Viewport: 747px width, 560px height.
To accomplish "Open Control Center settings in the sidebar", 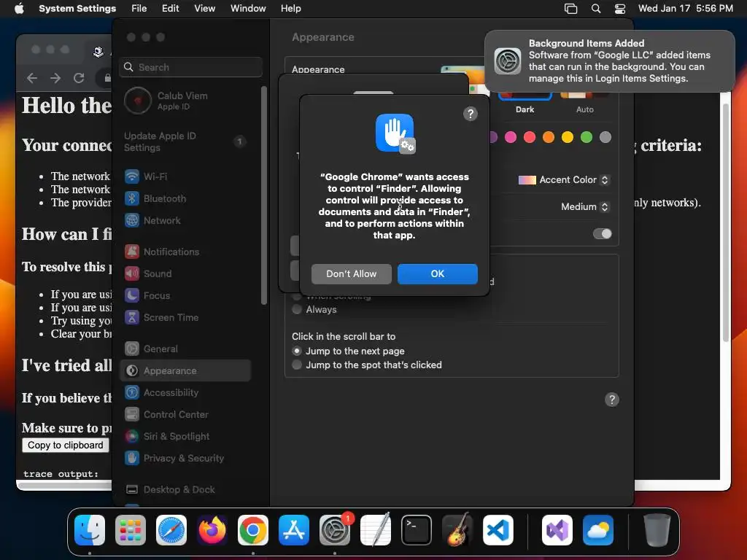I will coord(187,415).
